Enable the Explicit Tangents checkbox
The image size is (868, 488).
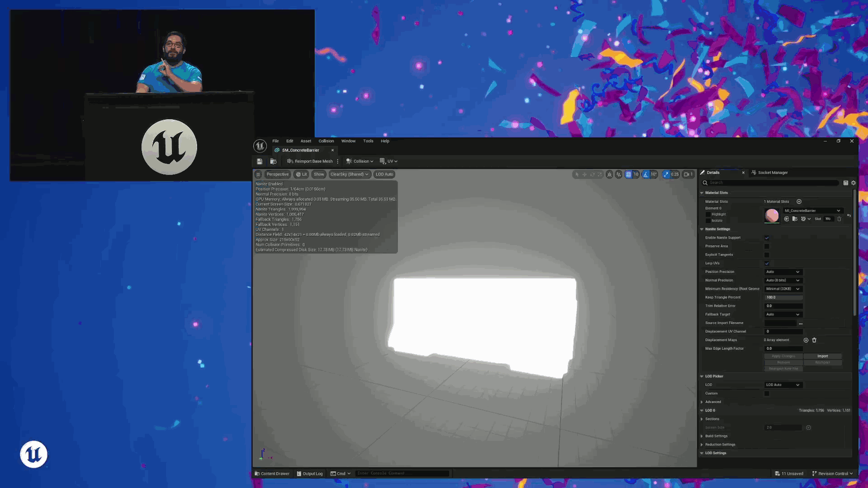[767, 255]
